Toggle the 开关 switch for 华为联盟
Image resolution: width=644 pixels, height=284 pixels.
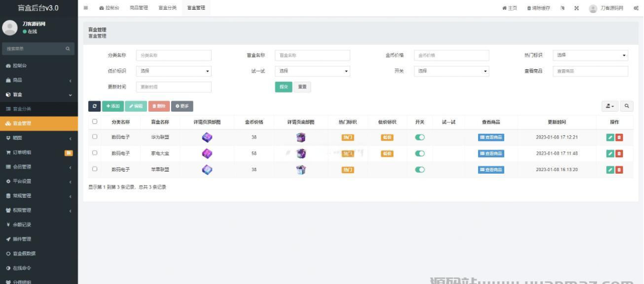(x=420, y=138)
